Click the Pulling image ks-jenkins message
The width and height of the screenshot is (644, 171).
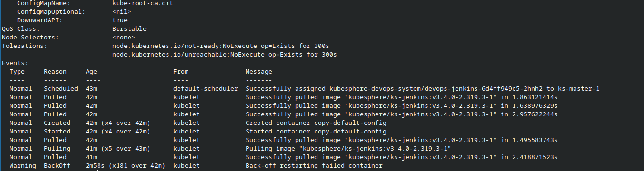(x=348, y=149)
